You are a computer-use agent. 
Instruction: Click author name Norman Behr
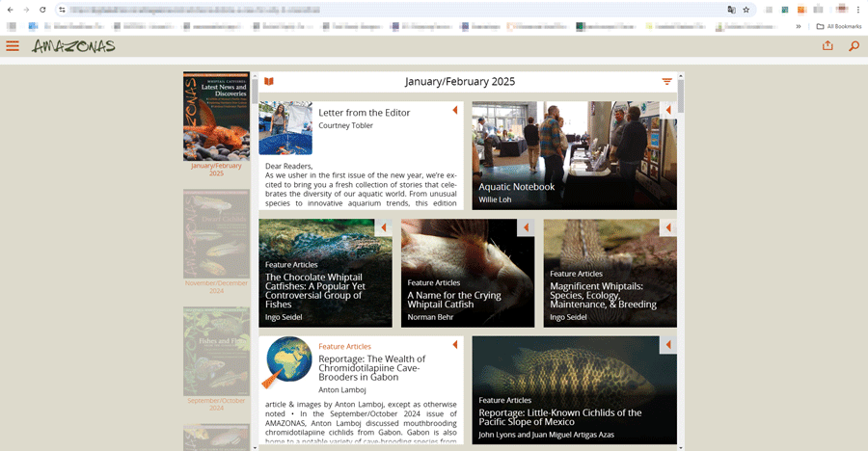tap(430, 317)
